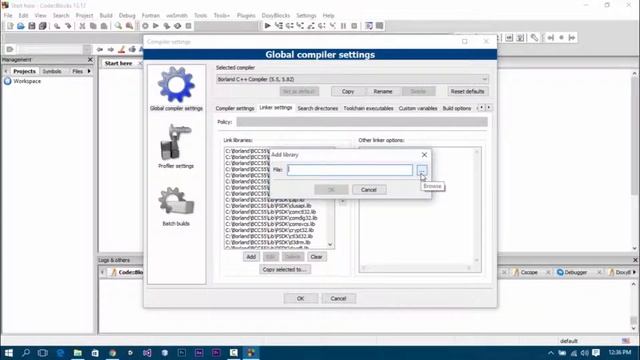Click the Paste toolbar icon
Viewport: 640px width, 360px height.
click(104, 26)
